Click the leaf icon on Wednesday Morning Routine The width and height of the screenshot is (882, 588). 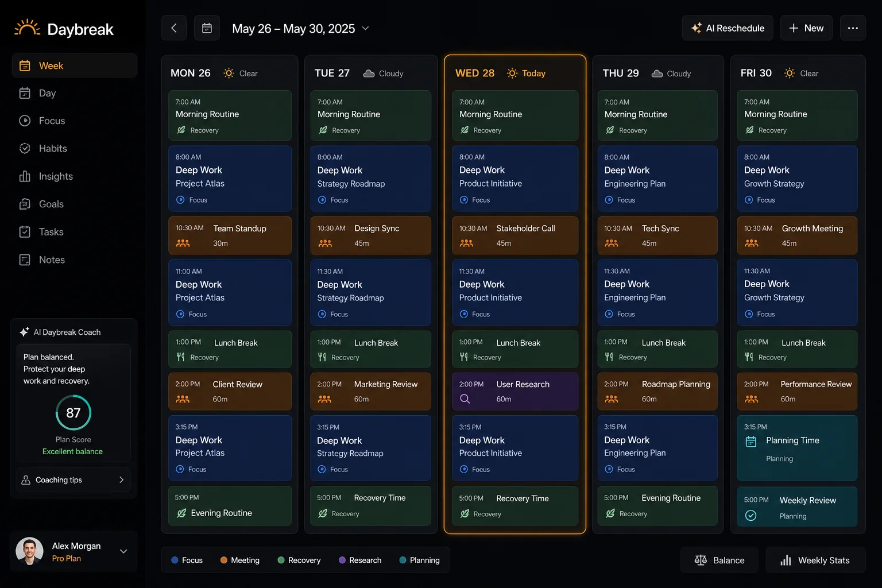(465, 130)
